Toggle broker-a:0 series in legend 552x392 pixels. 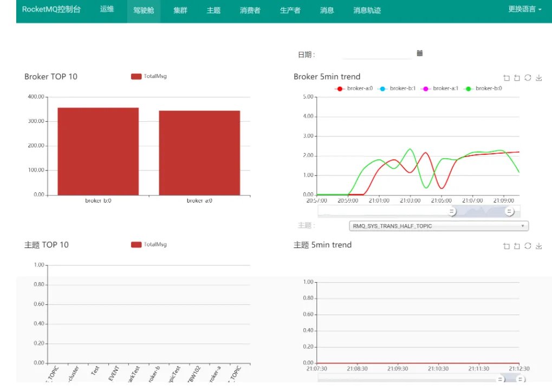pos(353,88)
